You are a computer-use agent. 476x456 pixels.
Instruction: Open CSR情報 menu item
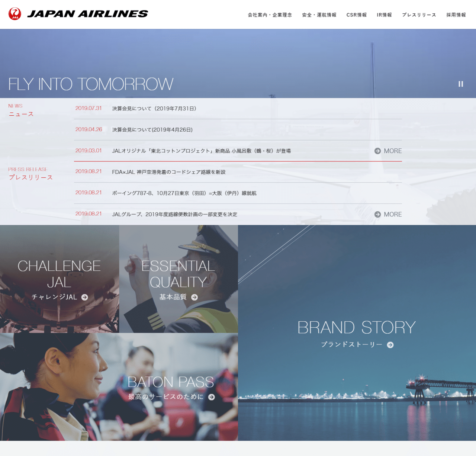(357, 15)
